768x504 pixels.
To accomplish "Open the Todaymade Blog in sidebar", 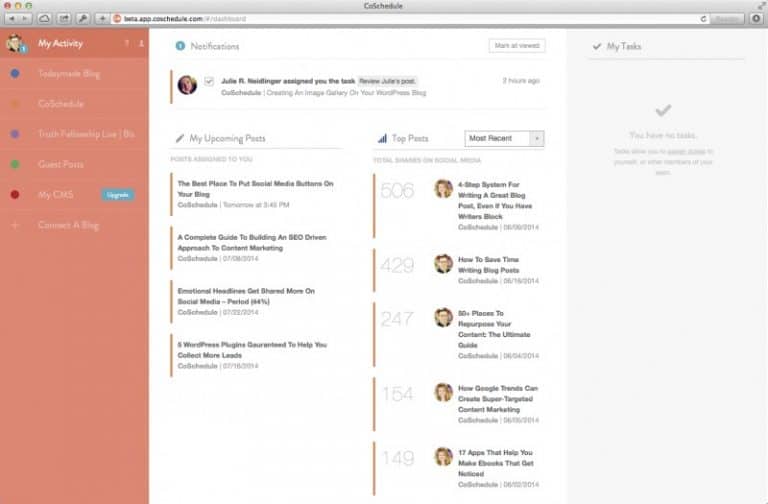I will pyautogui.click(x=69, y=74).
